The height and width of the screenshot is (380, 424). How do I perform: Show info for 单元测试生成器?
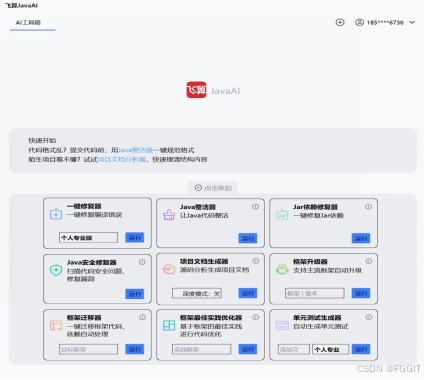tap(369, 317)
